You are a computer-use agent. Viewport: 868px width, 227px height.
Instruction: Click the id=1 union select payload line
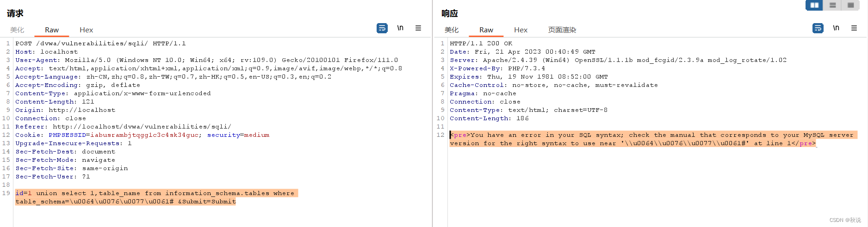(156, 193)
